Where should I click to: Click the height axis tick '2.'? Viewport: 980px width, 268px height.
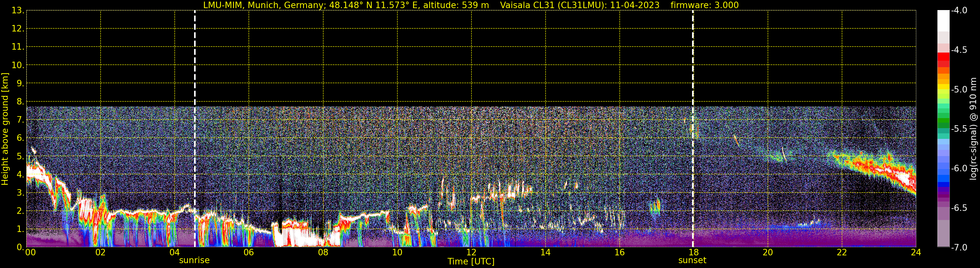coord(20,211)
